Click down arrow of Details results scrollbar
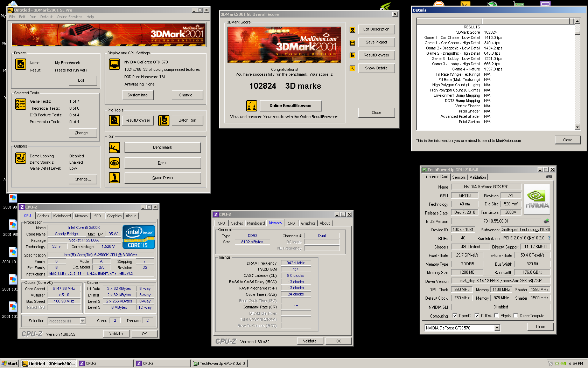 click(577, 128)
